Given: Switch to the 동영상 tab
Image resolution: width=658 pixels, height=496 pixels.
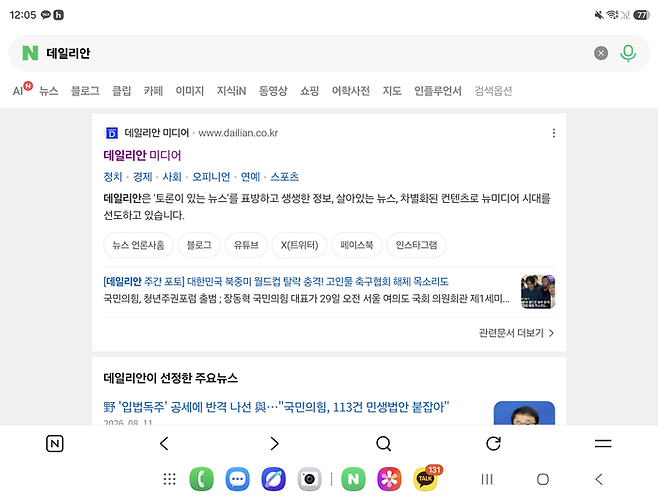Looking at the screenshot, I should [x=273, y=91].
